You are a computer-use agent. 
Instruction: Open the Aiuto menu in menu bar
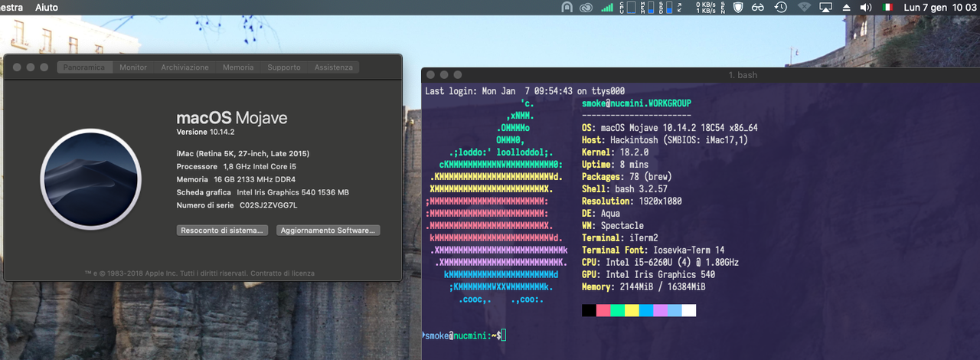click(47, 7)
